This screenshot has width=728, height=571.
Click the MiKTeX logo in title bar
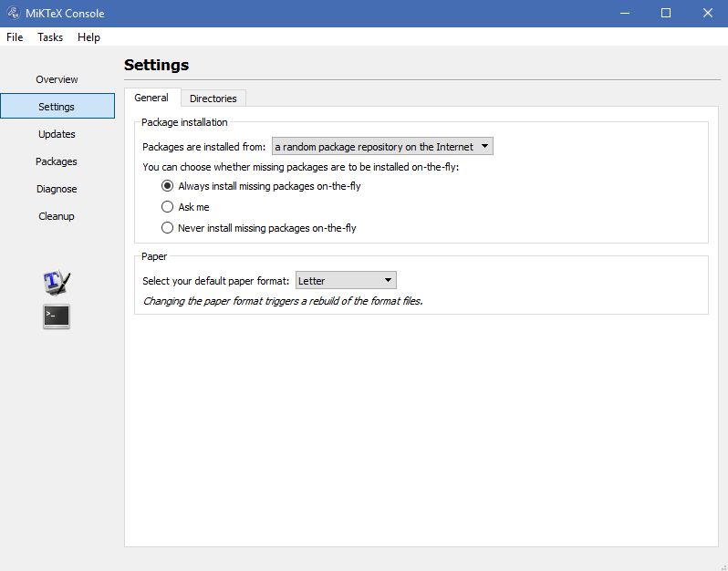pyautogui.click(x=14, y=13)
